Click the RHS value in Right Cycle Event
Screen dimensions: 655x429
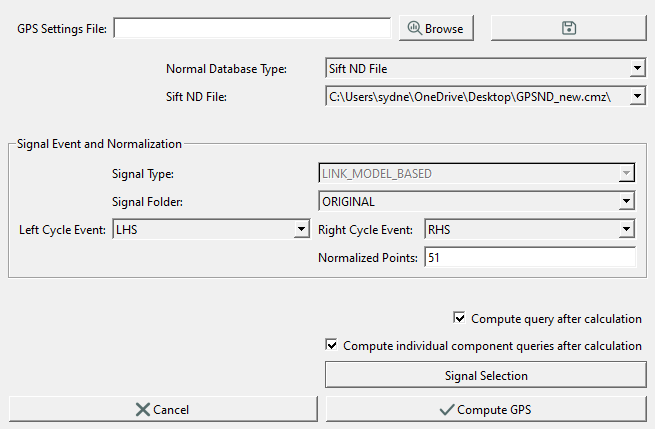click(x=439, y=229)
